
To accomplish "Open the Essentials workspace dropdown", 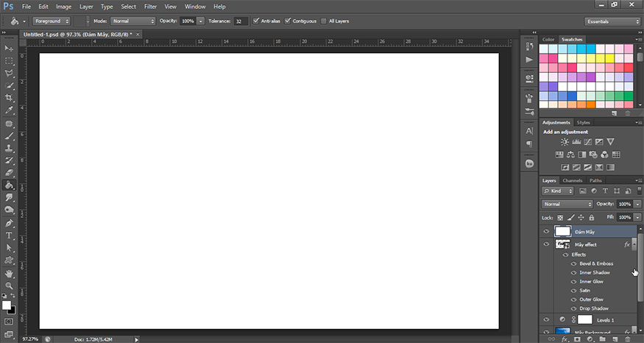I will coord(612,21).
